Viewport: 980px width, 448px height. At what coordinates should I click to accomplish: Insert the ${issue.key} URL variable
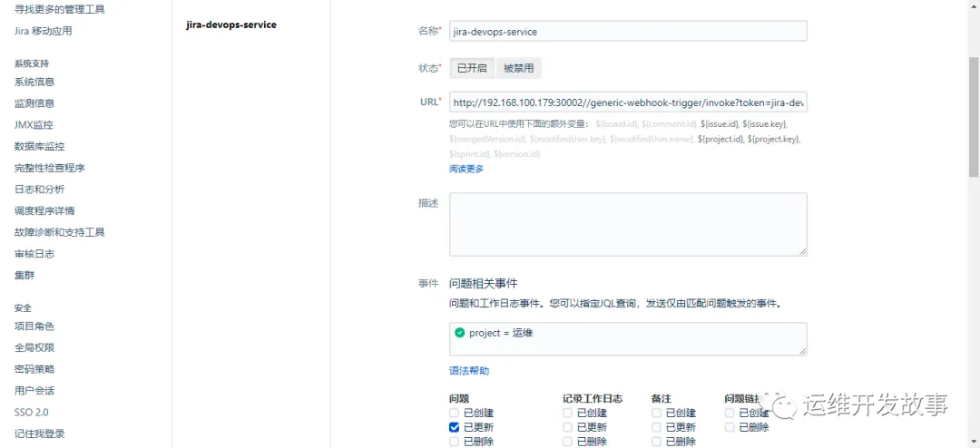[766, 124]
